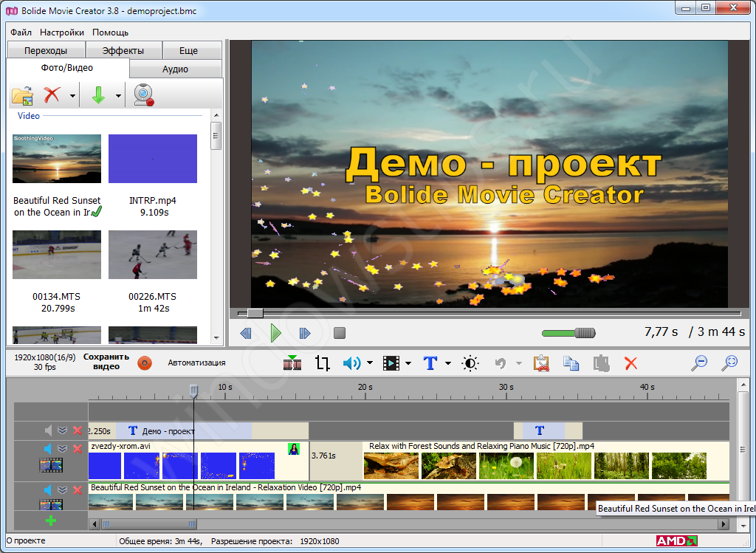Viewport: 756px width, 553px height.
Task: Zoom out the timeline magnifier
Action: coord(699,363)
